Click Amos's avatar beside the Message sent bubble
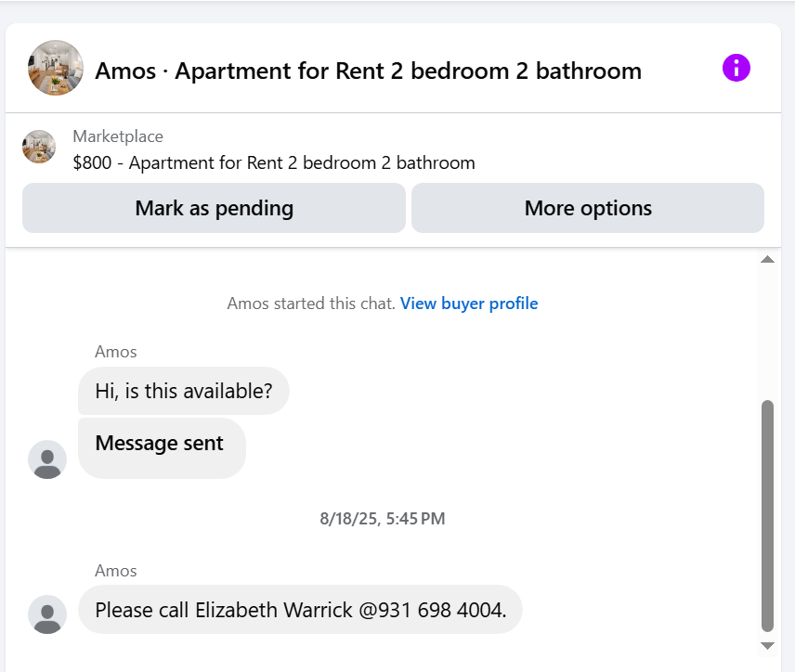This screenshot has height=672, width=795. click(47, 459)
